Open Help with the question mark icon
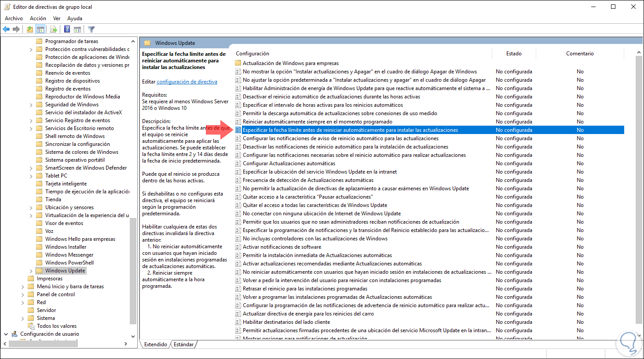Viewport: 644px width, 359px height. (67, 29)
